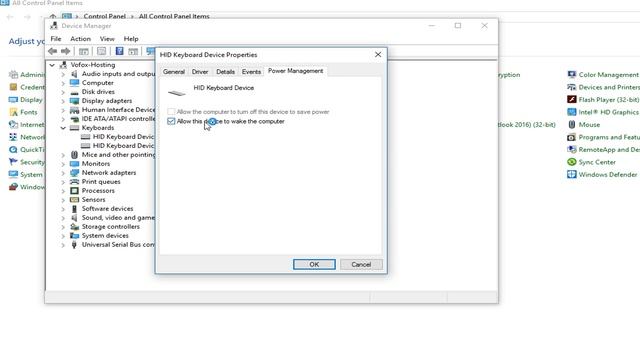The width and height of the screenshot is (640, 360).
Task: Open the Action menu
Action: click(x=80, y=39)
